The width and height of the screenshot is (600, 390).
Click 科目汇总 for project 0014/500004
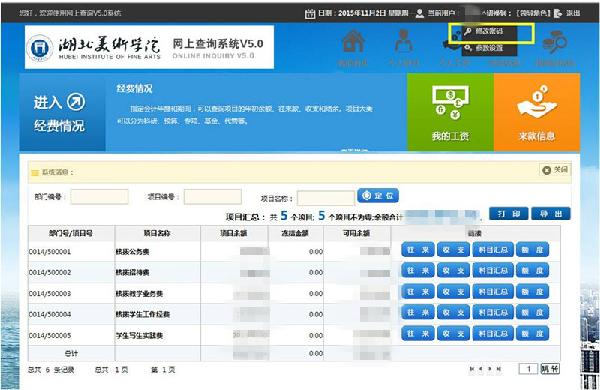coord(493,312)
